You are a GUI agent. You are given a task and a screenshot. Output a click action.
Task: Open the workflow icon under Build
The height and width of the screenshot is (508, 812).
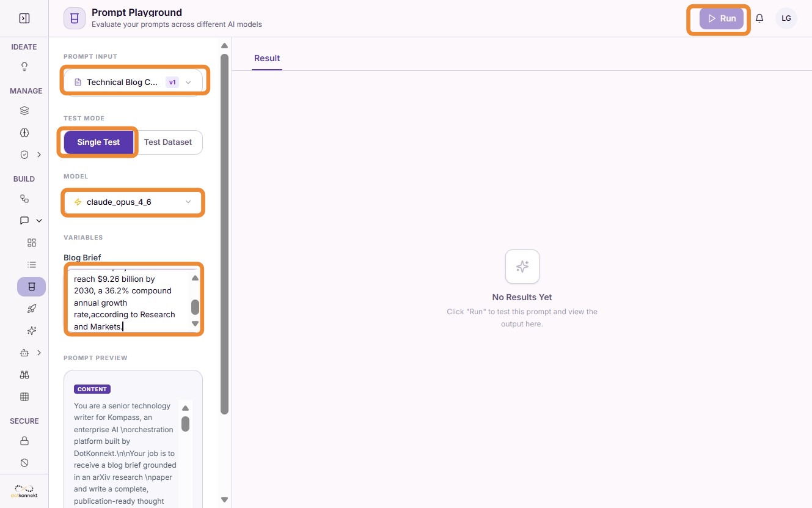point(24,199)
